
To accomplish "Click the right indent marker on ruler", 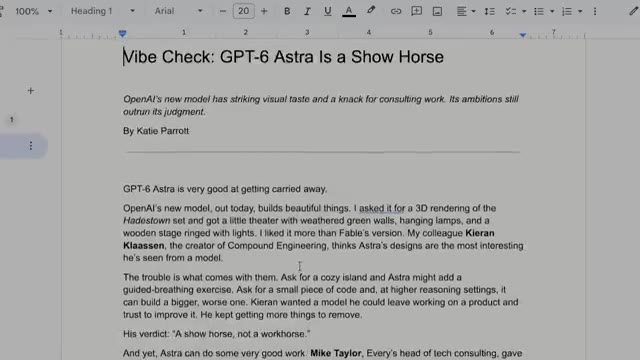I will pyautogui.click(x=523, y=35).
